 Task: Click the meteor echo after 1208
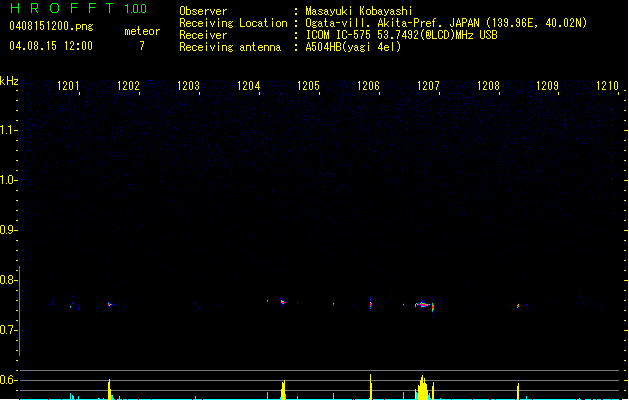click(x=518, y=306)
